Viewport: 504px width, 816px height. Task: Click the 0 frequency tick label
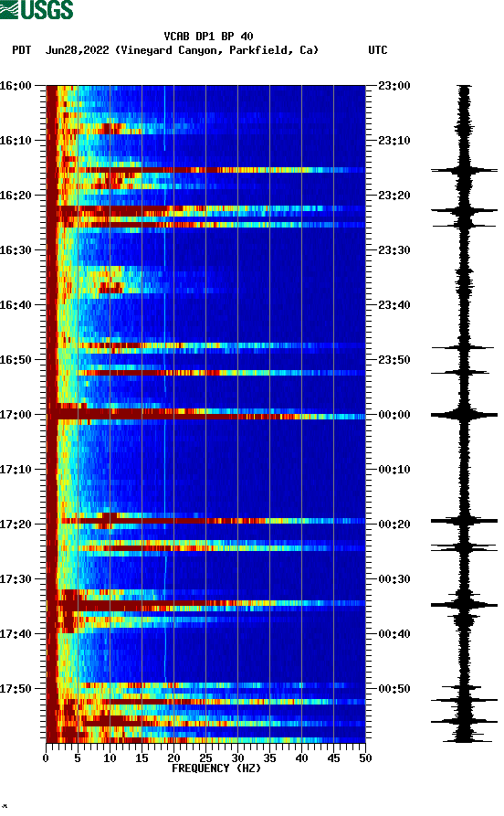[x=46, y=758]
